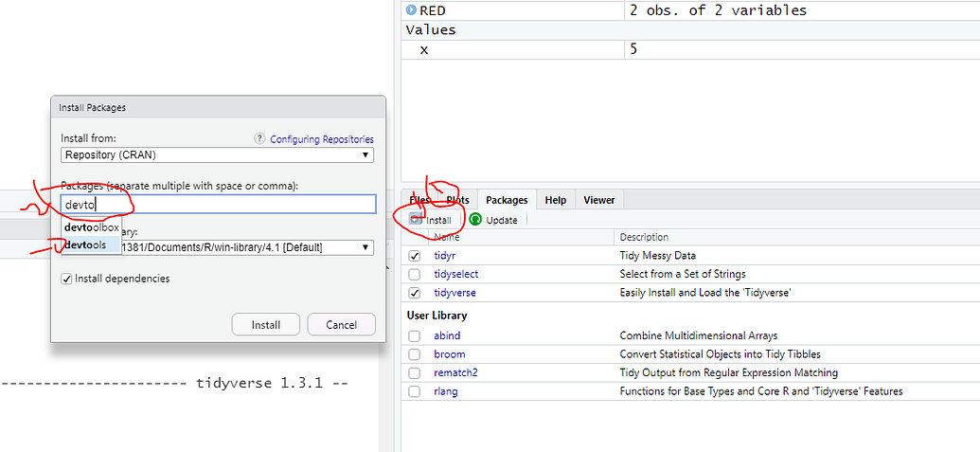This screenshot has width=980, height=452.
Task: Open the Install to Library dropdown
Action: 217,247
